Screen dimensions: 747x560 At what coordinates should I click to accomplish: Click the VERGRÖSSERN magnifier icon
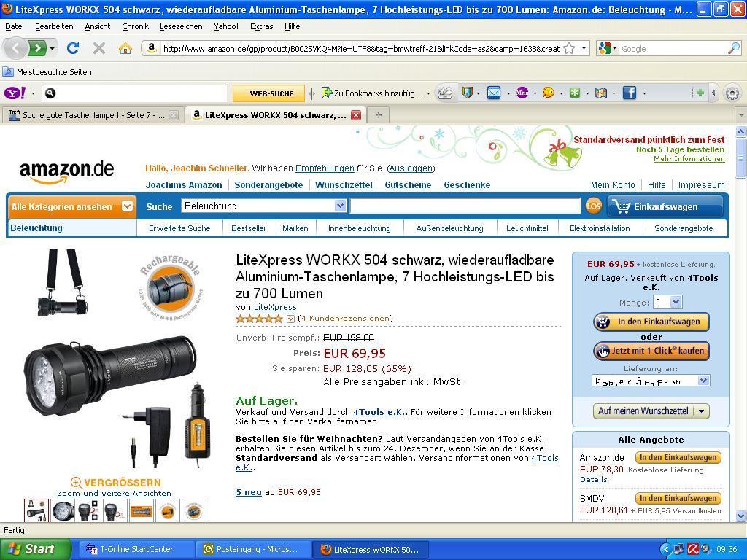pos(76,482)
